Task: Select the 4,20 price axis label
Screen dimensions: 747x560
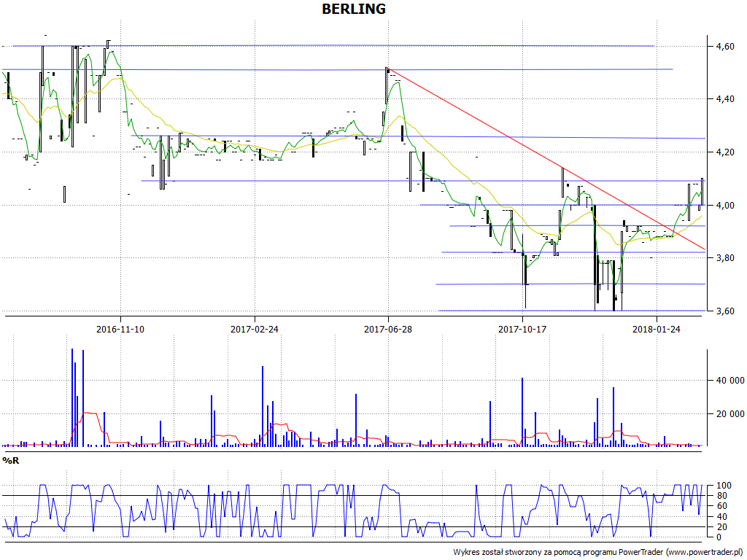Action: pyautogui.click(x=724, y=152)
